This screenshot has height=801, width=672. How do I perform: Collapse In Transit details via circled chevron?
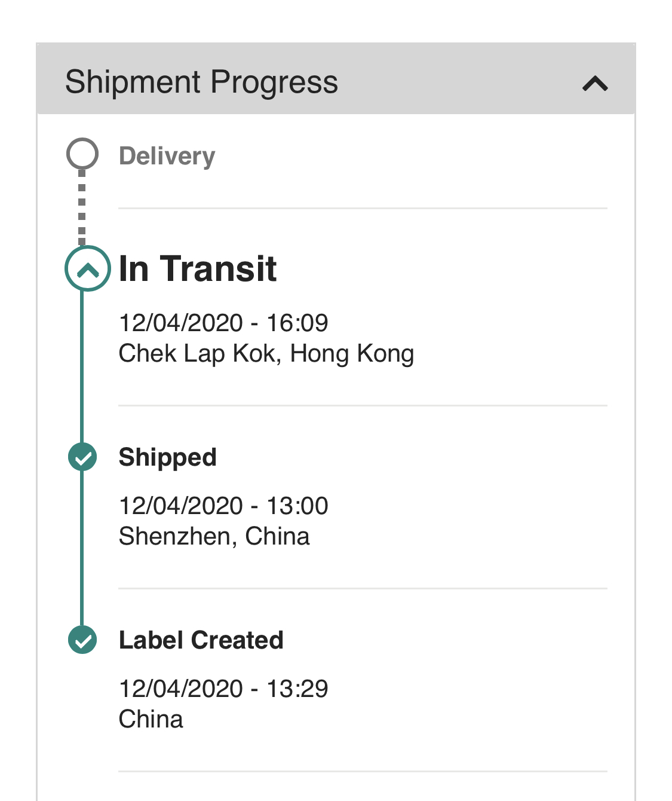tap(88, 269)
